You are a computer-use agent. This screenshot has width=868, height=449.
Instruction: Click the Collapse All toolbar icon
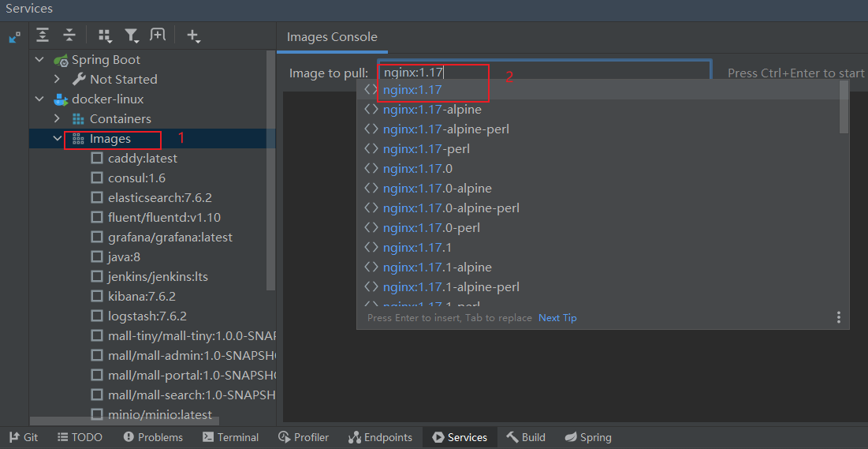click(69, 36)
